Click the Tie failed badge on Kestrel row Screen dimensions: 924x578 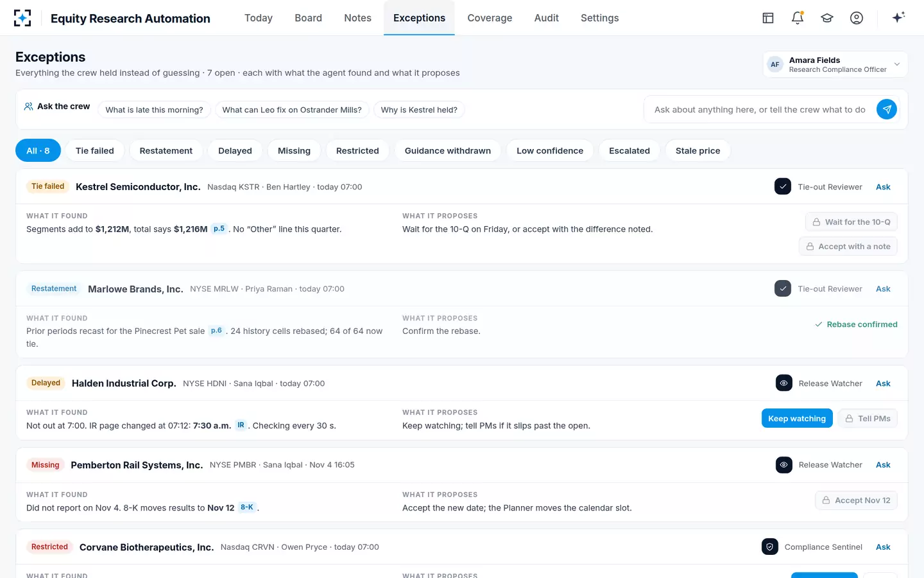coord(48,186)
